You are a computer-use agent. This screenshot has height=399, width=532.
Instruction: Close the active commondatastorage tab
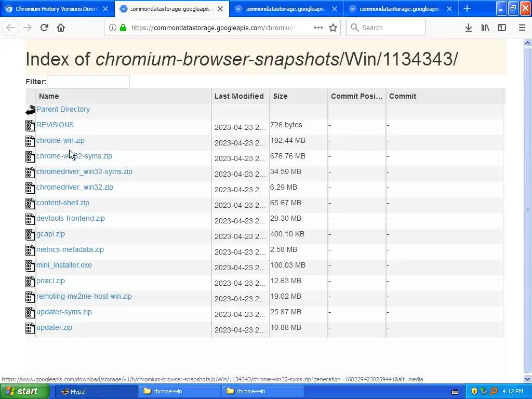pyautogui.click(x=220, y=9)
